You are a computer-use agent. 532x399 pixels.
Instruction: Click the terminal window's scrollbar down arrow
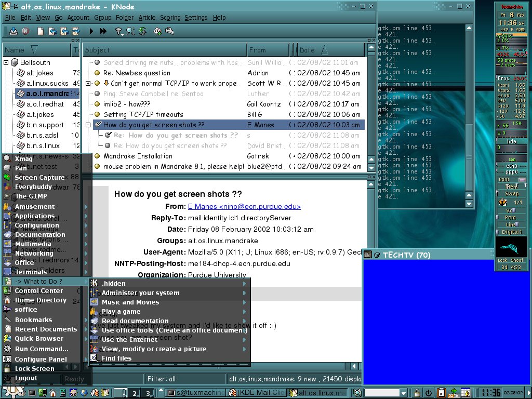(x=469, y=204)
